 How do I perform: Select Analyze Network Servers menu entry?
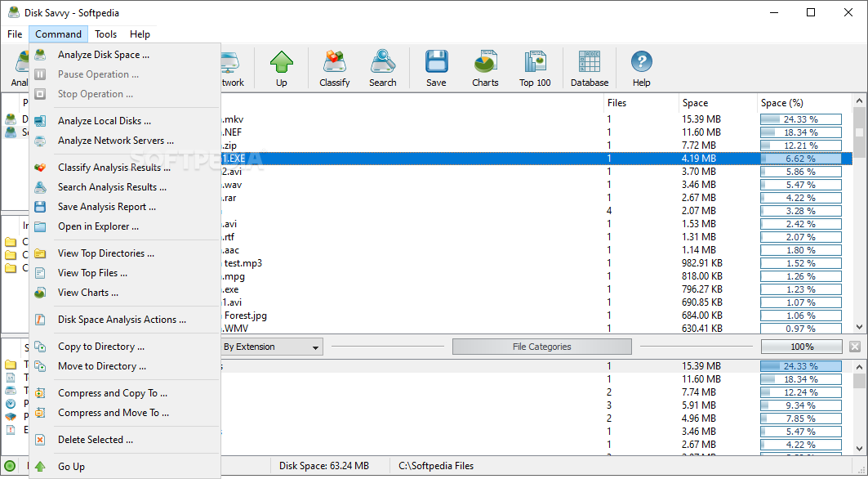pyautogui.click(x=125, y=141)
